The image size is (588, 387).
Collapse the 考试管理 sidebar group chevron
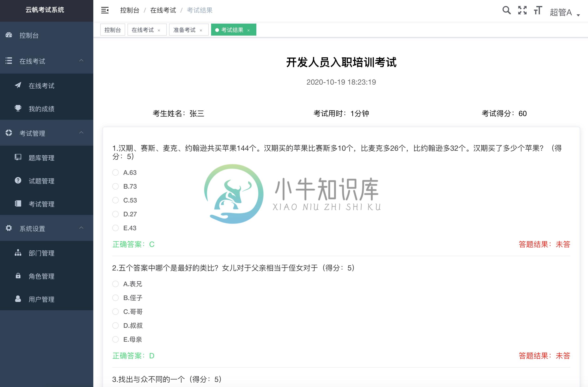click(x=81, y=132)
